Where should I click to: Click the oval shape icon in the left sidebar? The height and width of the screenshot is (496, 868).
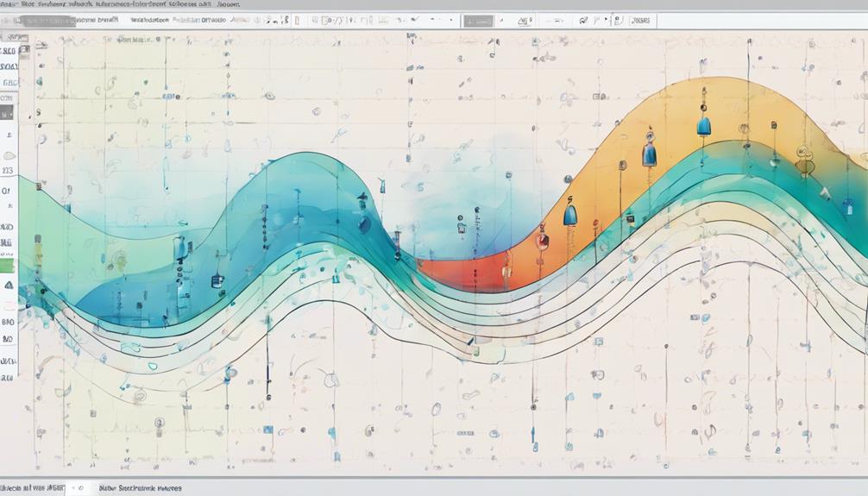click(9, 155)
